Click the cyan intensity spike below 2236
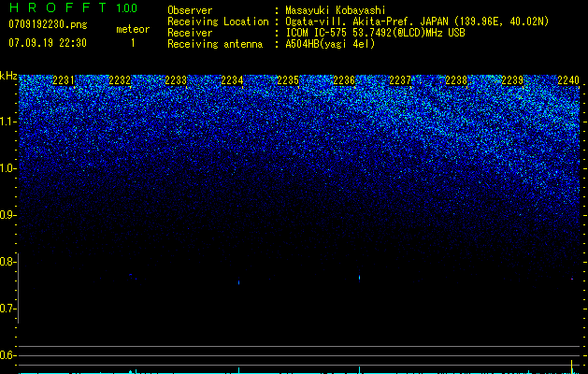Screen dimensions: 588x374 click(359, 369)
